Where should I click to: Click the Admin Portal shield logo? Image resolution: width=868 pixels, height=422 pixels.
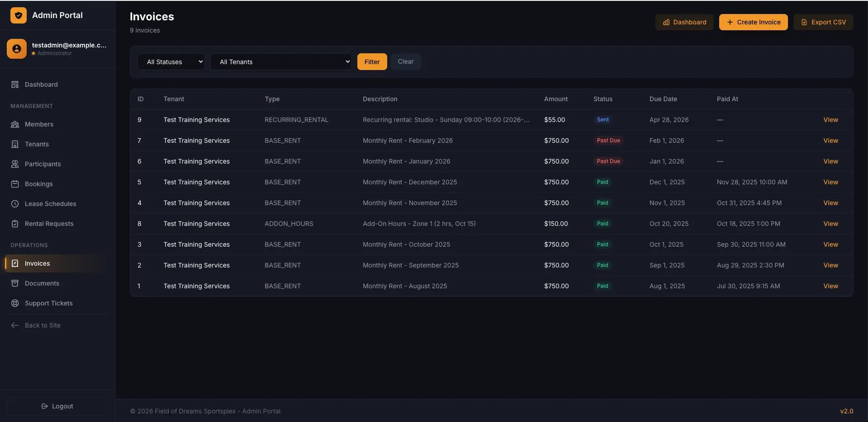(18, 15)
